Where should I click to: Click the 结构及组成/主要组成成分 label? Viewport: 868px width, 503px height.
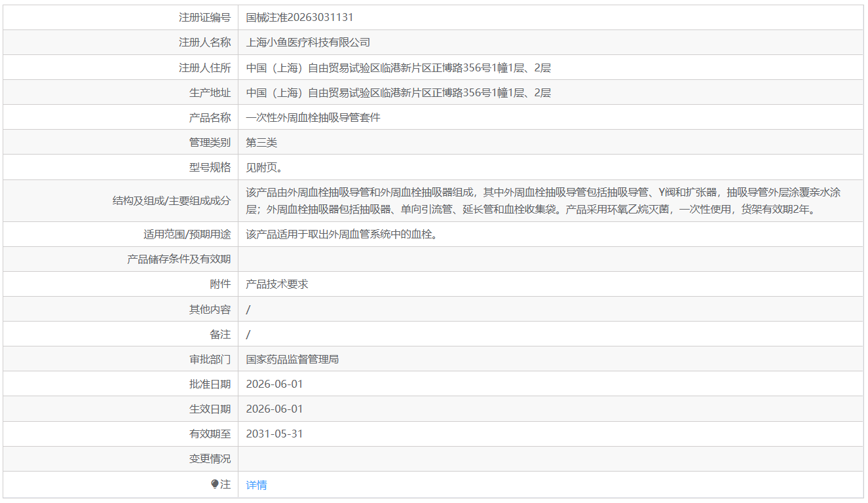pos(172,201)
